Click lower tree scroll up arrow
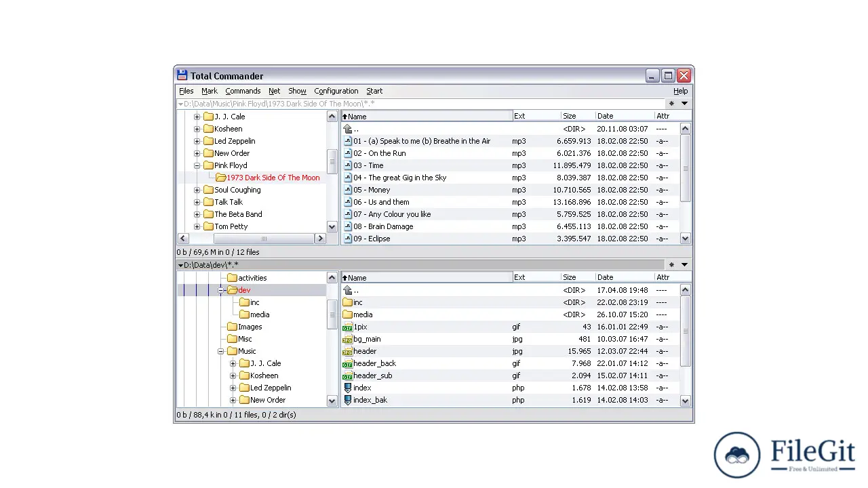This screenshot has width=868, height=488. [332, 278]
